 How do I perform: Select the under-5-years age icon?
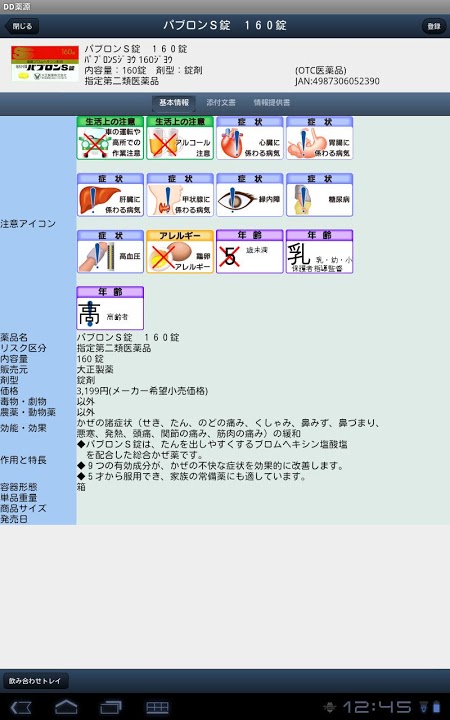pyautogui.click(x=250, y=252)
